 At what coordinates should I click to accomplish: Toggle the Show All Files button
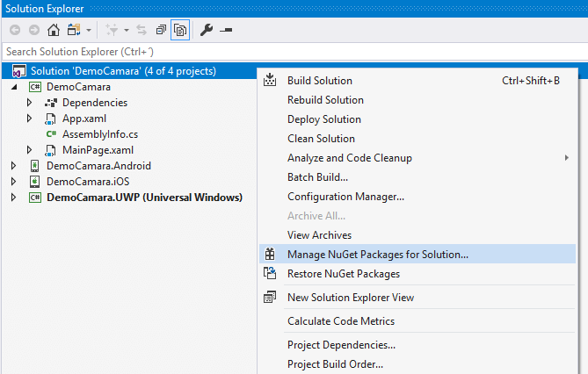180,30
